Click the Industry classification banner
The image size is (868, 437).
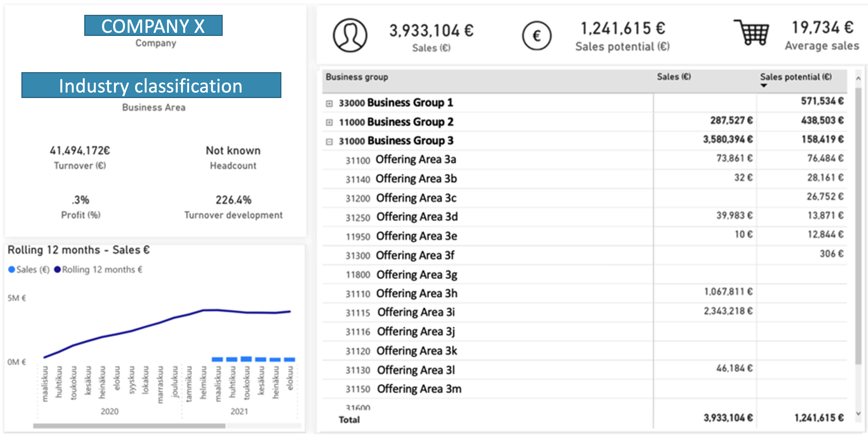[x=151, y=85]
